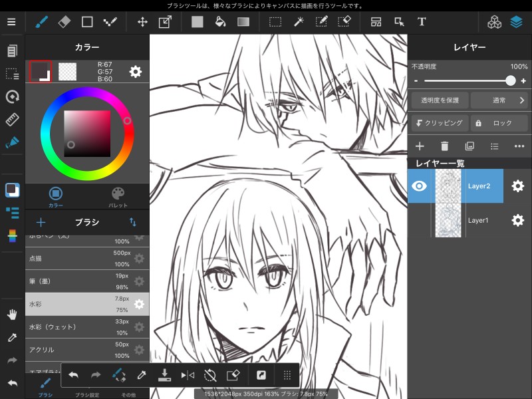
Task: Select the 水彩 brush
Action: click(x=87, y=304)
